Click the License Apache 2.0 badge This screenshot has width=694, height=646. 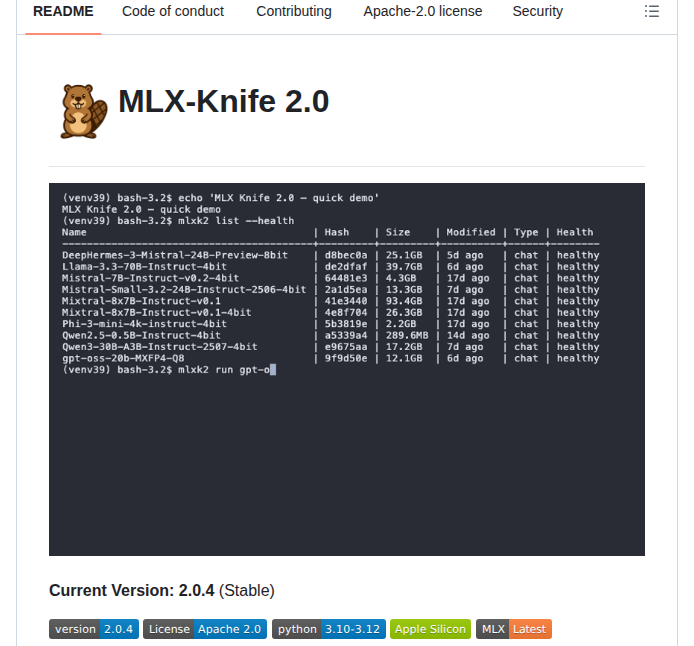click(205, 629)
